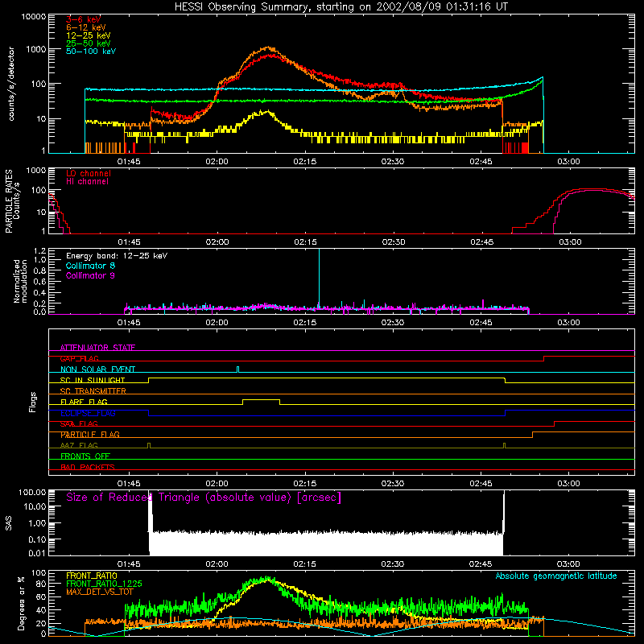
Task: Click the BAD_PACKETS flag label
Action: click(x=88, y=467)
